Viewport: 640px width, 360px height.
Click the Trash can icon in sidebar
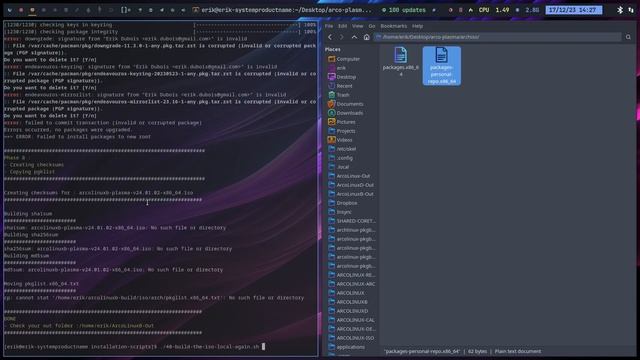point(331,95)
